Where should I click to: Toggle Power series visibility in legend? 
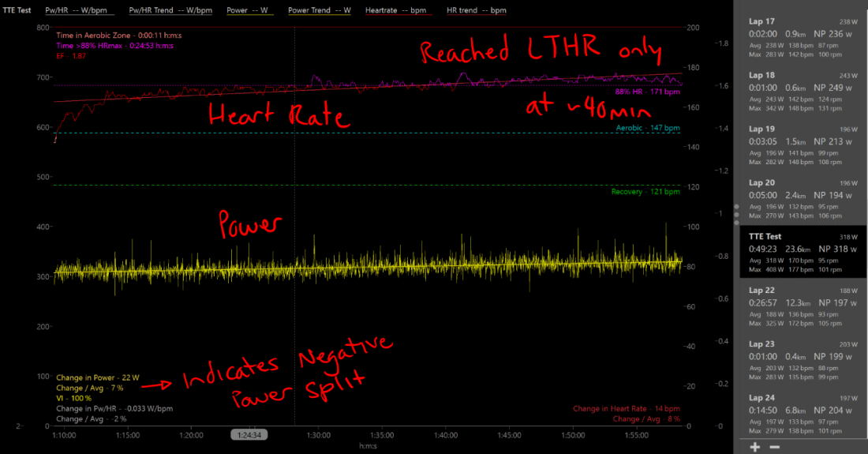coord(246,12)
